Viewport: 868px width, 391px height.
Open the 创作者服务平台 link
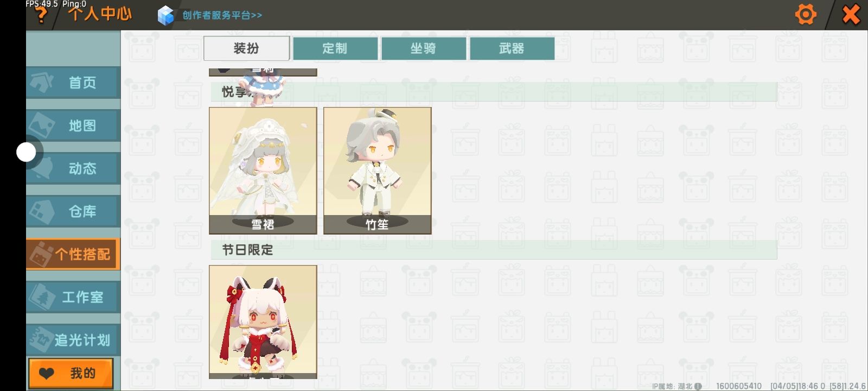click(222, 15)
